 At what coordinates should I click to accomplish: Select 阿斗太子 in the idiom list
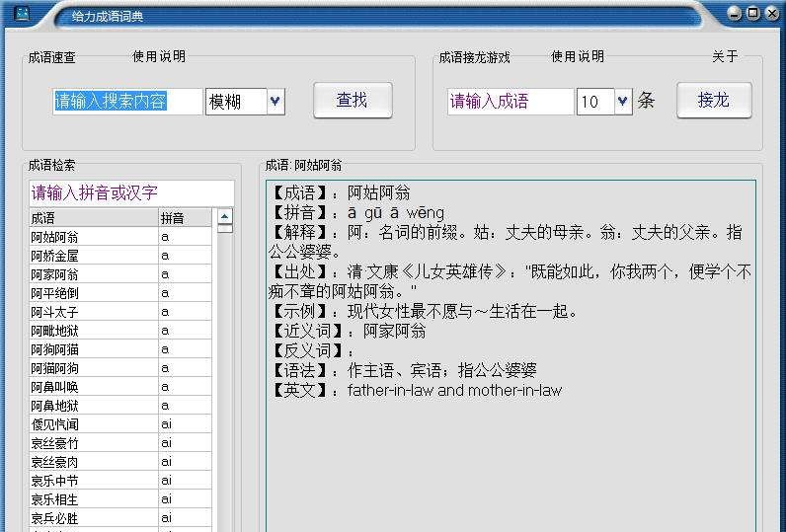[120, 312]
